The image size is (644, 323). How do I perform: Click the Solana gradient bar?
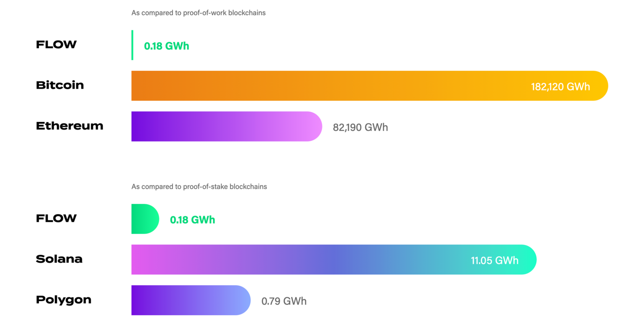[334, 259]
